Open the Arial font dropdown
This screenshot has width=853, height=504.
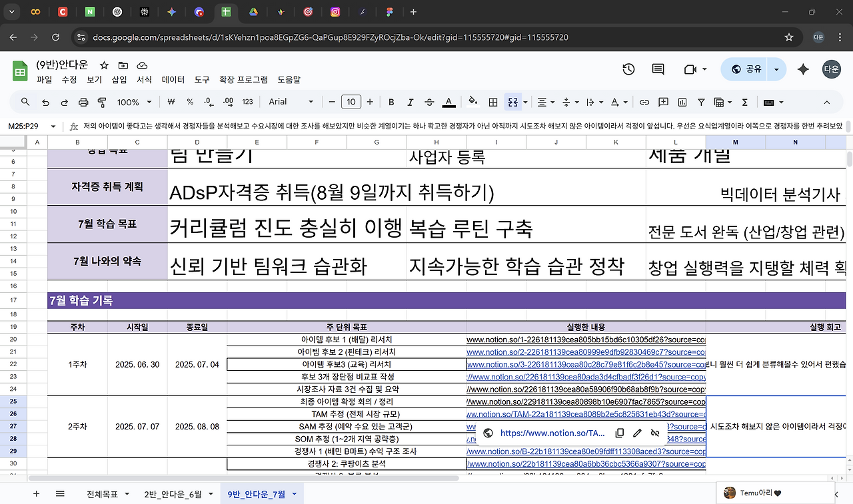pyautogui.click(x=291, y=102)
